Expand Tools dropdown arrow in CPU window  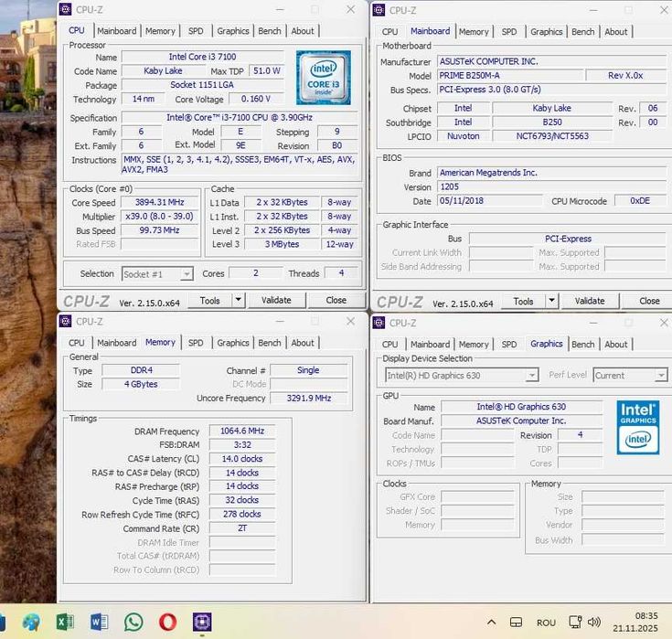click(239, 300)
